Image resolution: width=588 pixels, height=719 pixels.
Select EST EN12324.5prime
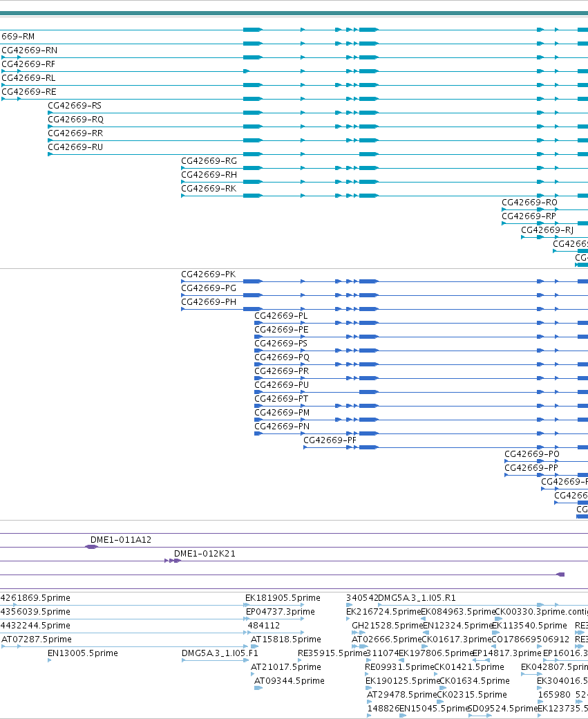pos(457,626)
